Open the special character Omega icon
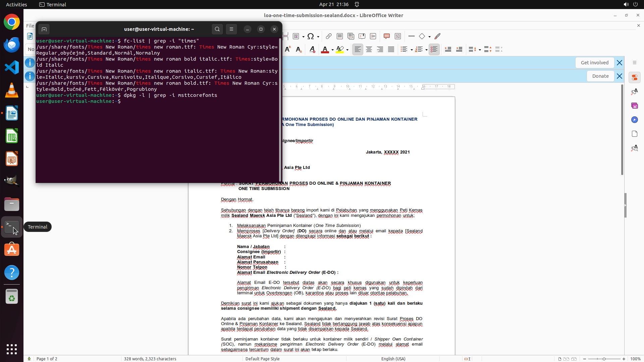Screen dimensions: 644x362 tap(311, 36)
